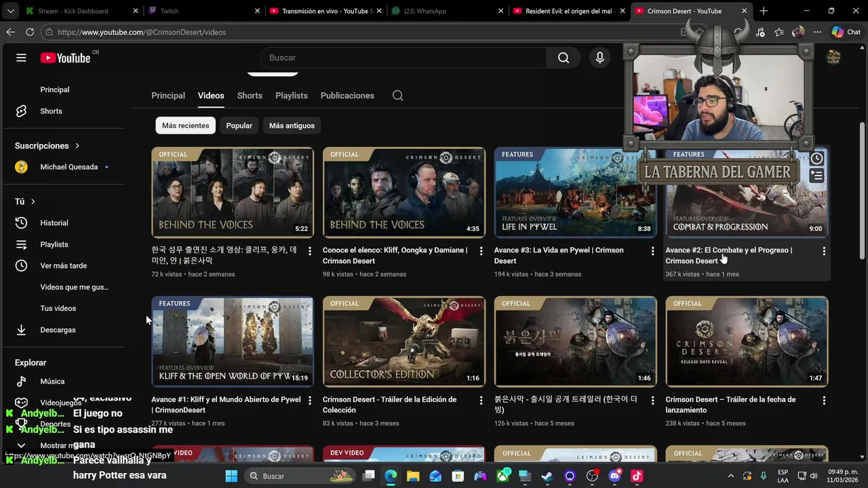Add Avance #2 to watch later clock icon
868x488 pixels.
(x=816, y=159)
